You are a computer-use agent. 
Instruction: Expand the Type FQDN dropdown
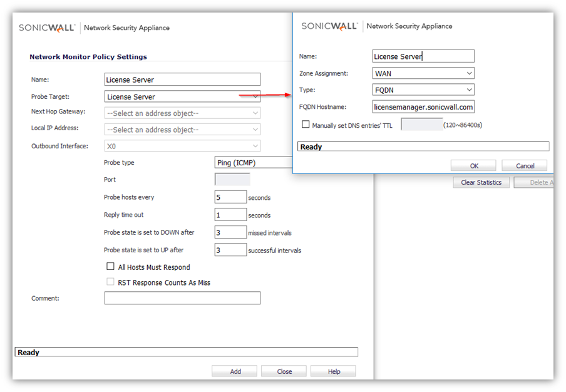click(x=423, y=90)
